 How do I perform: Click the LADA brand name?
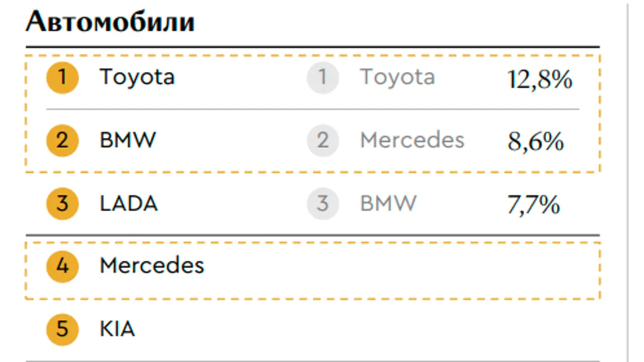pyautogui.click(x=129, y=203)
